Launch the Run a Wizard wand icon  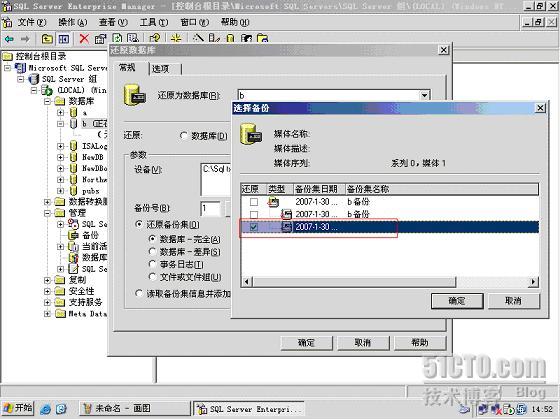pos(199,38)
